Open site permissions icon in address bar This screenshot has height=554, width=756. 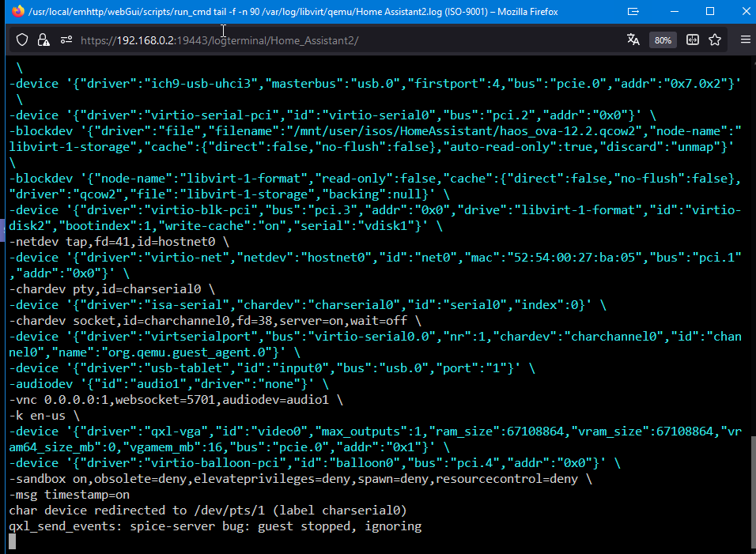click(x=66, y=40)
